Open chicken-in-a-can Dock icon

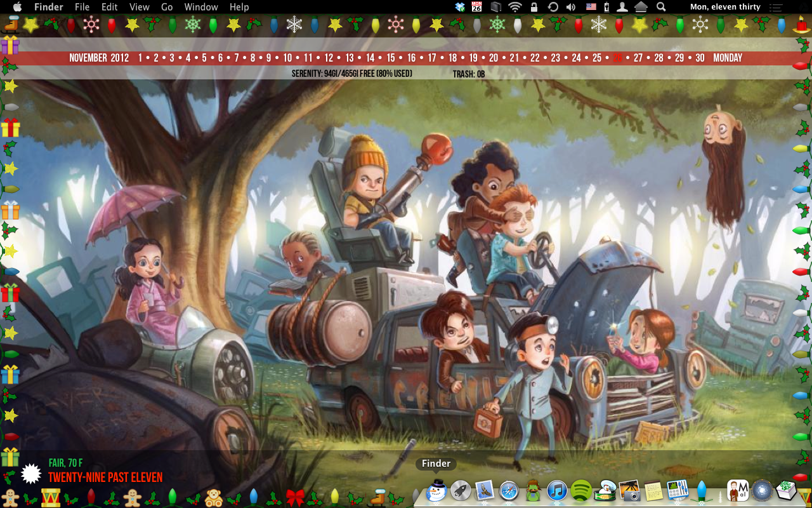pos(606,491)
